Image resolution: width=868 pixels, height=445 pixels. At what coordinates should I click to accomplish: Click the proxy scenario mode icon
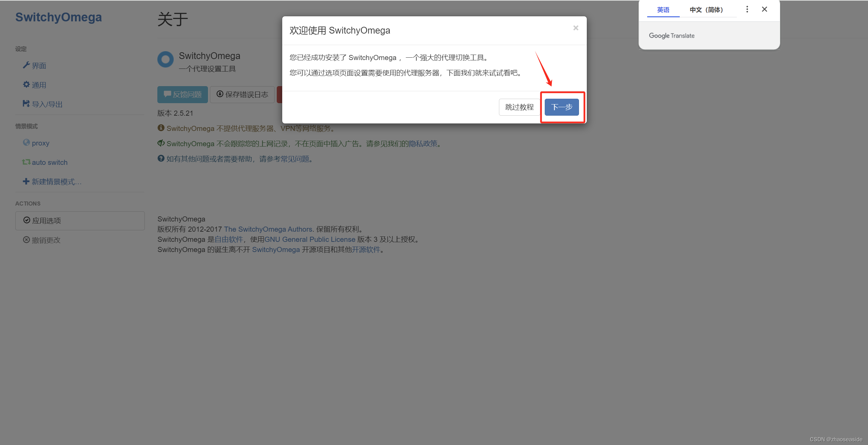(25, 142)
